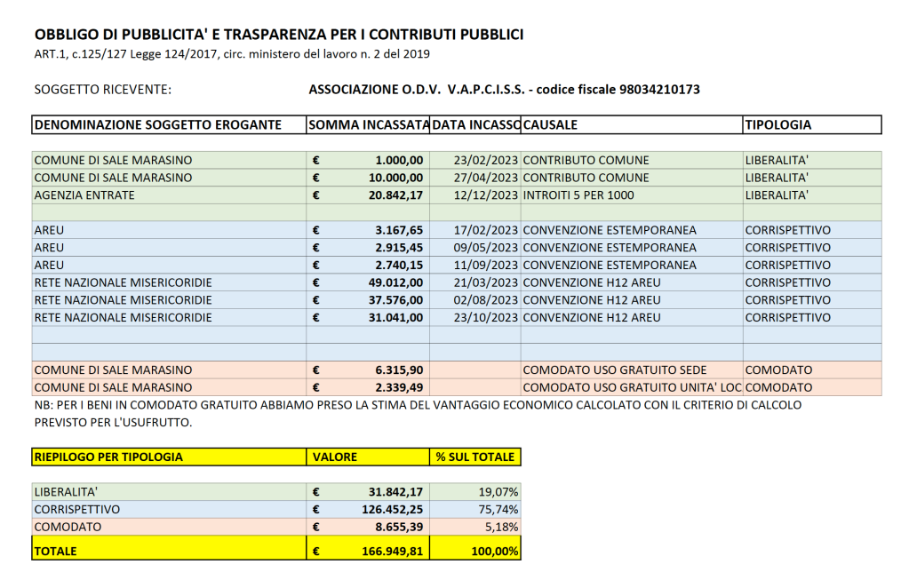Click the AGENZIA ENTRATE cell
Screen dimensions: 909x588
click(x=84, y=195)
